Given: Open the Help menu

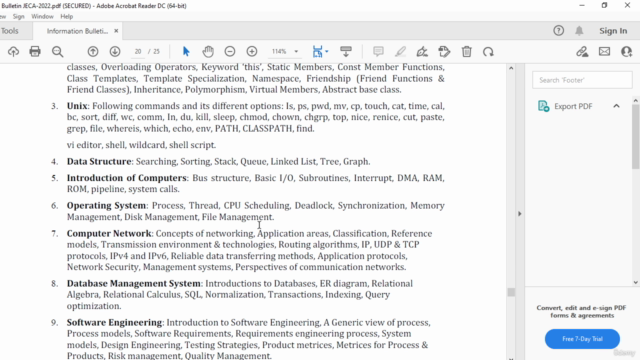Looking at the screenshot, I should click(x=67, y=16).
